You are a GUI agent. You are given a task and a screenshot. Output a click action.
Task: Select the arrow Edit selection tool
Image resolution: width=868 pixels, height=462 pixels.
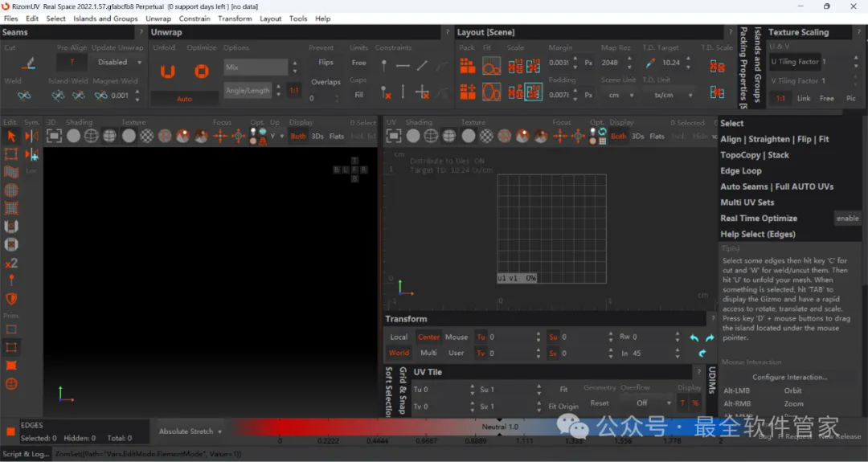[11, 136]
